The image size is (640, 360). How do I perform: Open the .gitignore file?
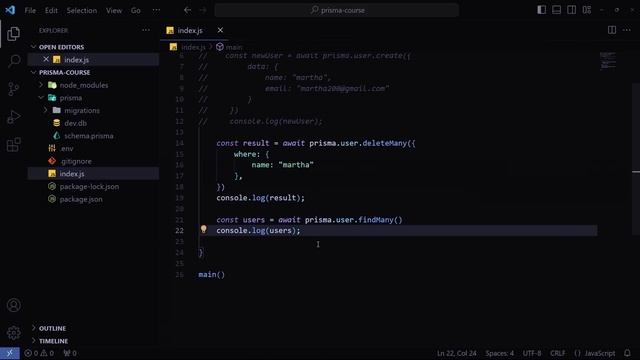coord(76,161)
